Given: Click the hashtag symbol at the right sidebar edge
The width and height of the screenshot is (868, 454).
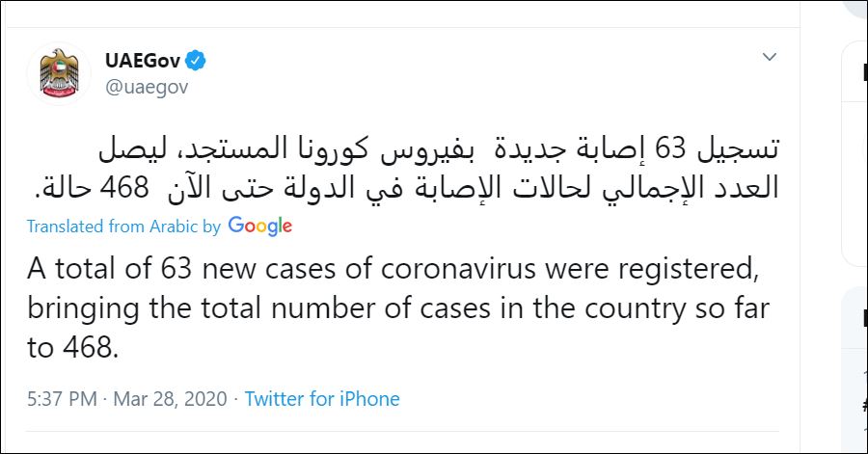Looking at the screenshot, I should coord(865,407).
